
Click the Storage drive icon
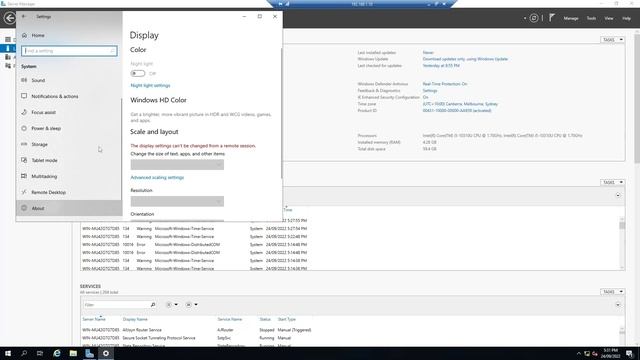click(x=24, y=144)
